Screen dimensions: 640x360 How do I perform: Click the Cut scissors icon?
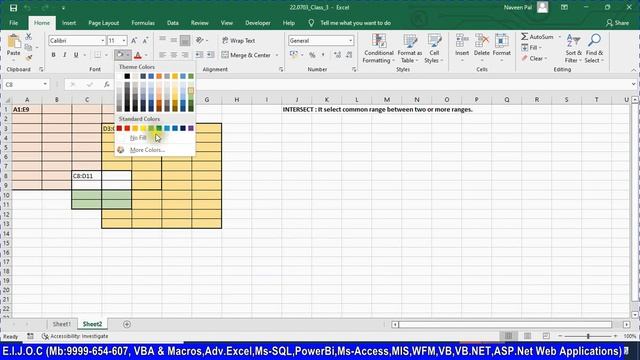(29, 37)
